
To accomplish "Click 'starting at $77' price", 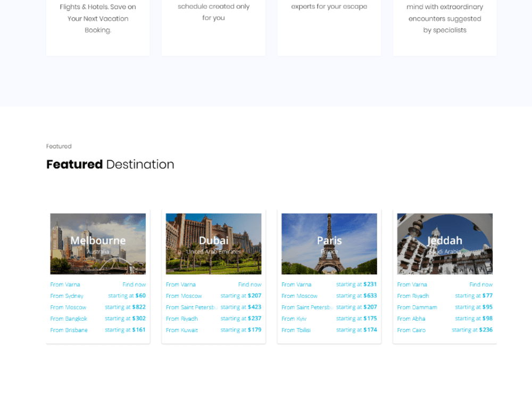I will coord(474,296).
